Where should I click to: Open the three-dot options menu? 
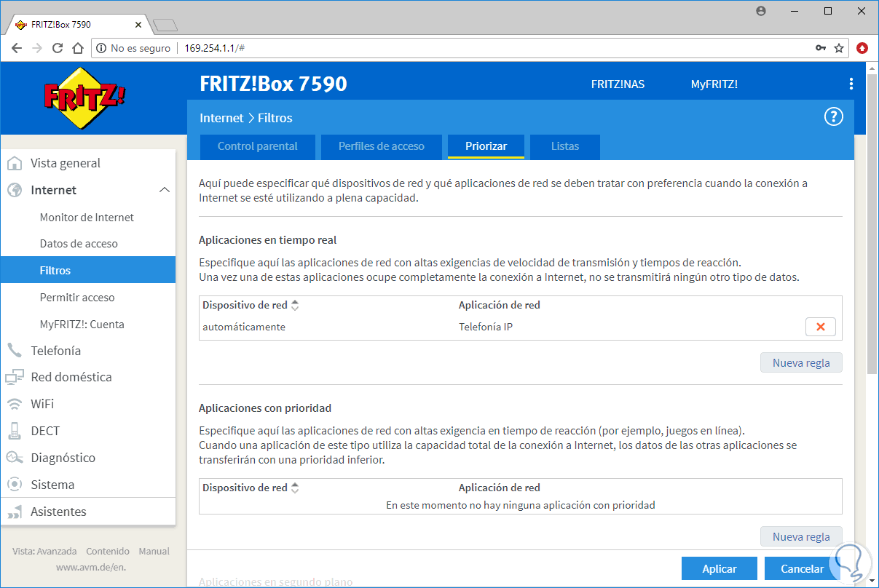tap(851, 84)
